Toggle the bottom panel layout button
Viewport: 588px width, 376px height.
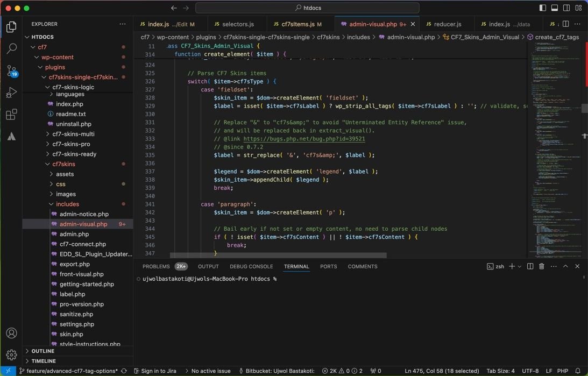554,8
